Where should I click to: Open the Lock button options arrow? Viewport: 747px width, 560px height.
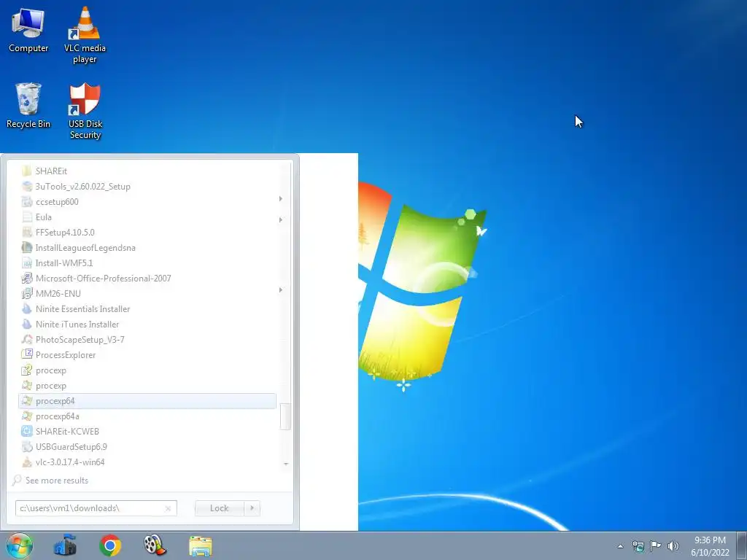(252, 508)
